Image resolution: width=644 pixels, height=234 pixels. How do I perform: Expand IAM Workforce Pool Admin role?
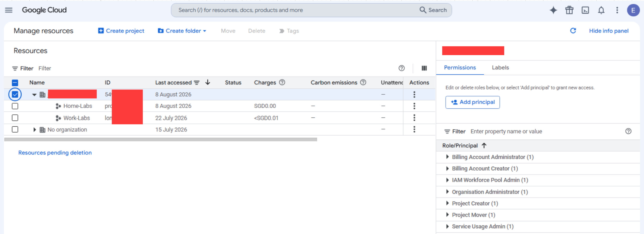[447, 180]
